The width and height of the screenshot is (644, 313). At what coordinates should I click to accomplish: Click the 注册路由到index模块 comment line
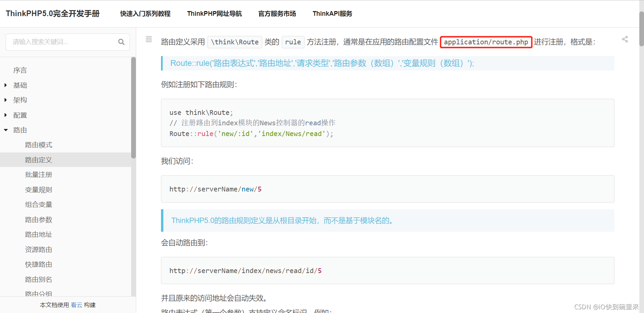pyautogui.click(x=253, y=123)
